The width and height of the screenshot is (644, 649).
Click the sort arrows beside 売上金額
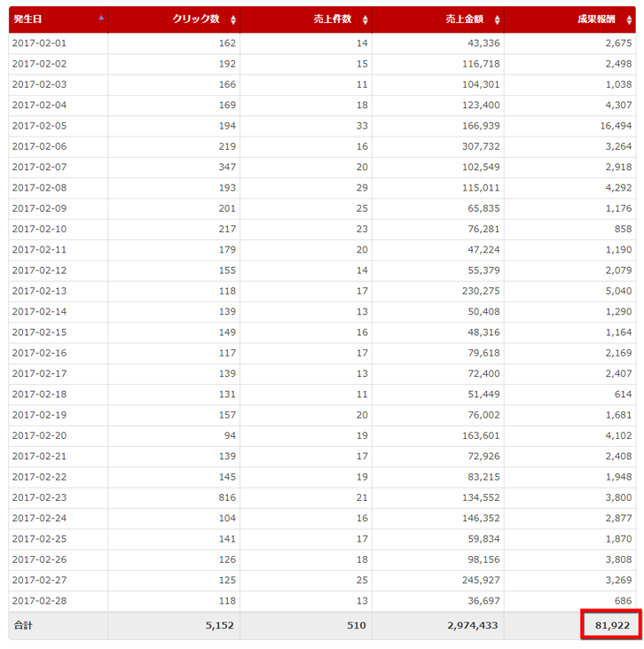pos(497,20)
